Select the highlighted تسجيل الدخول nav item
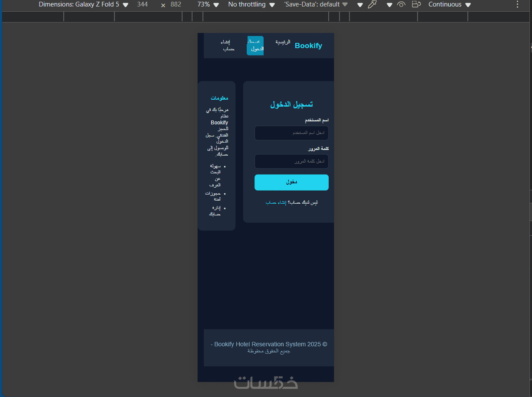 coord(255,46)
